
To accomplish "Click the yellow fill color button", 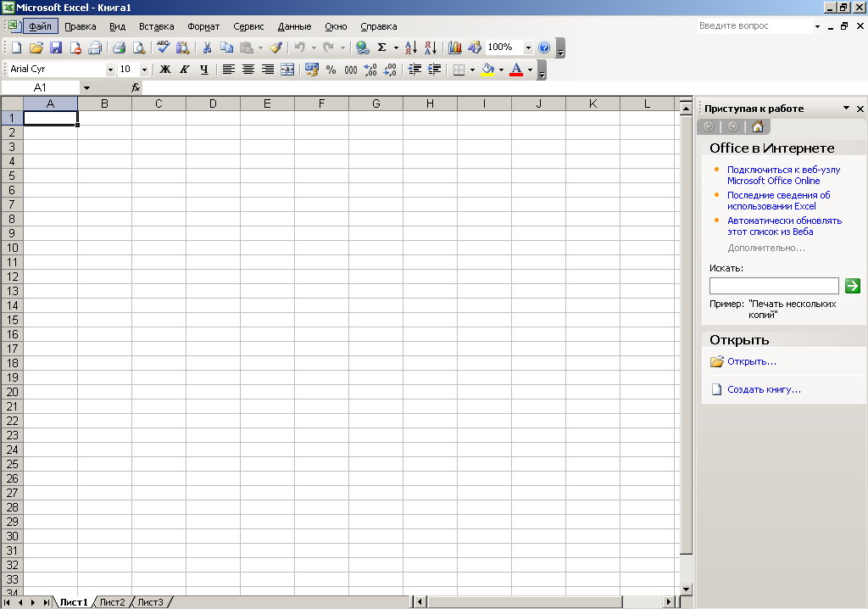I will click(x=487, y=70).
